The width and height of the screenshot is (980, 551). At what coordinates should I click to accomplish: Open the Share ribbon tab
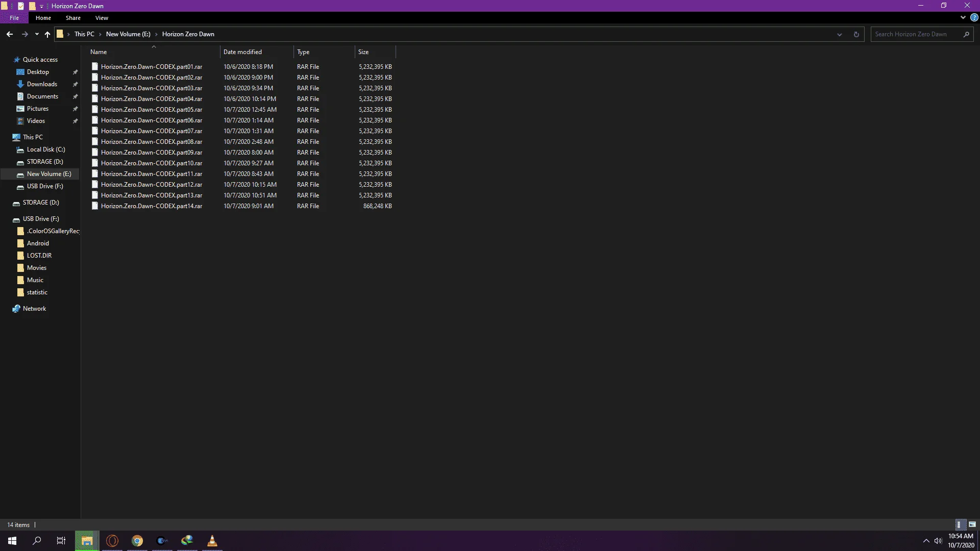(73, 18)
